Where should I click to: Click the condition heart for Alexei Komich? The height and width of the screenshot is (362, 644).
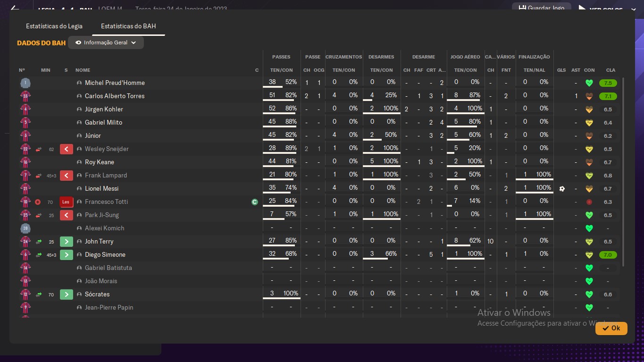(x=589, y=228)
